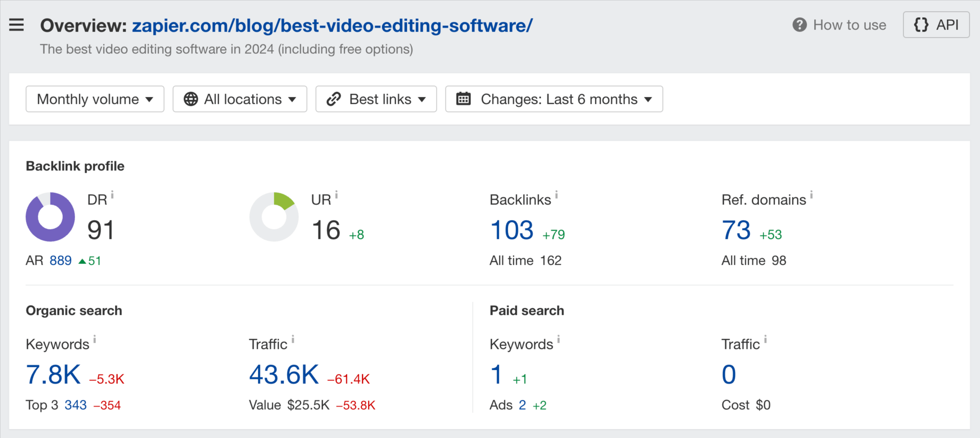Expand the Best links dropdown
The height and width of the screenshot is (438, 980).
pyautogui.click(x=376, y=99)
